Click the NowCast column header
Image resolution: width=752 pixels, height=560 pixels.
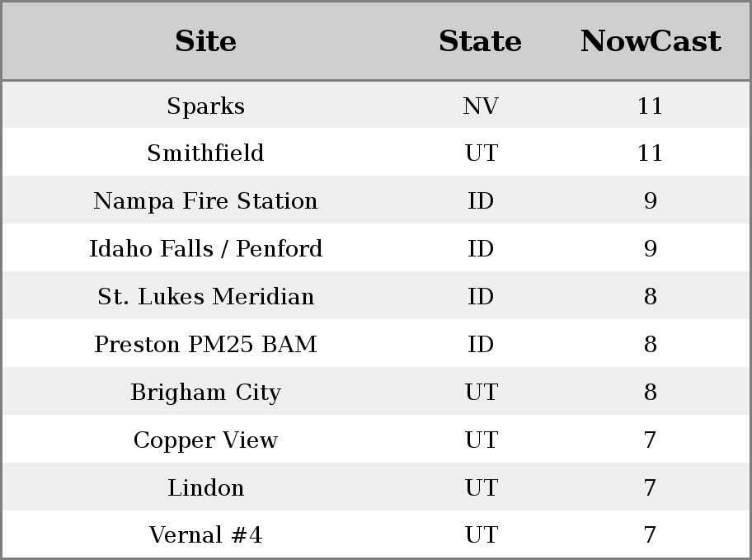pos(650,41)
